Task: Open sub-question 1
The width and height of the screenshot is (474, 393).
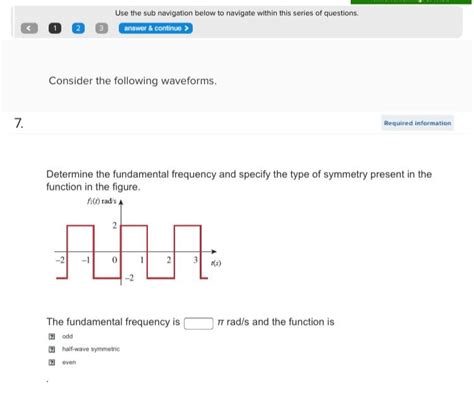Action: (55, 28)
